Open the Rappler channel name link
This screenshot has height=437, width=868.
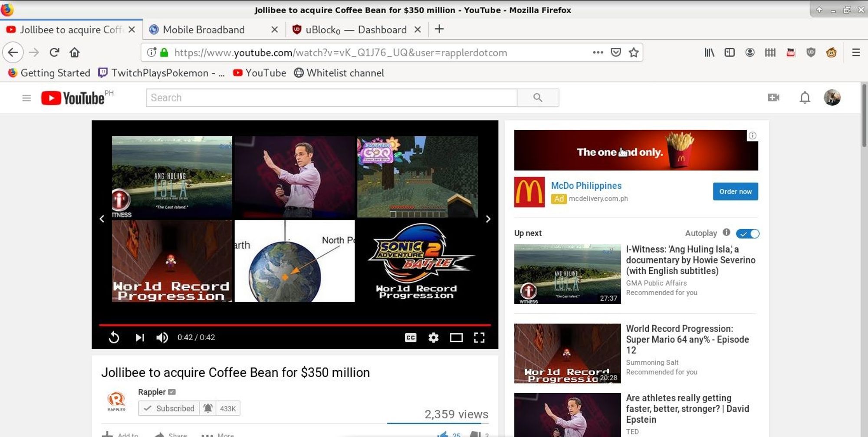[152, 392]
